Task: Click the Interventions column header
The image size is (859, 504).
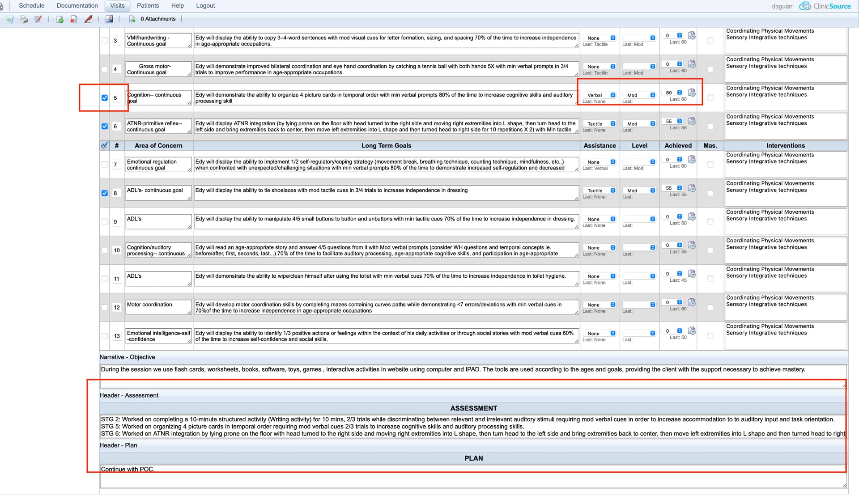Action: click(786, 145)
